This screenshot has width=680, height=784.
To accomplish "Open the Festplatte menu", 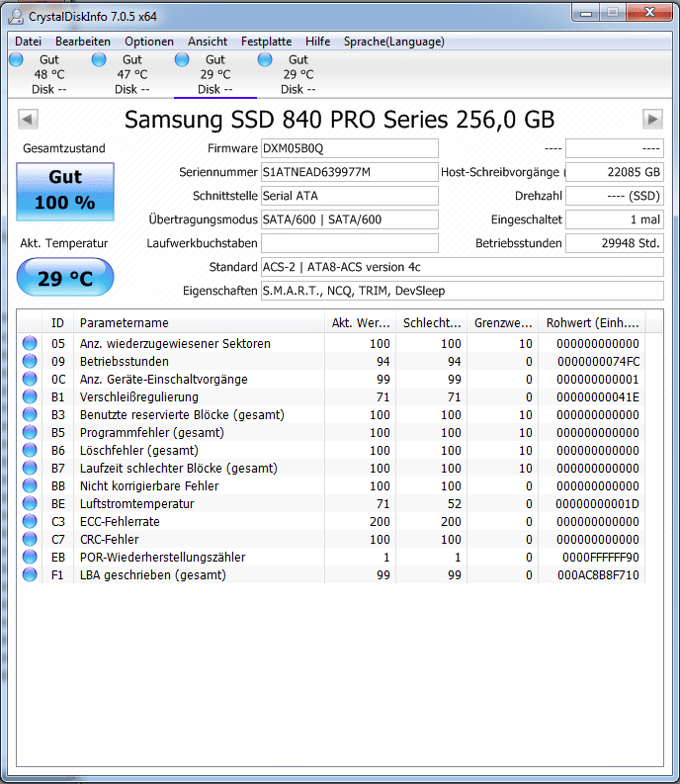I will [x=266, y=42].
